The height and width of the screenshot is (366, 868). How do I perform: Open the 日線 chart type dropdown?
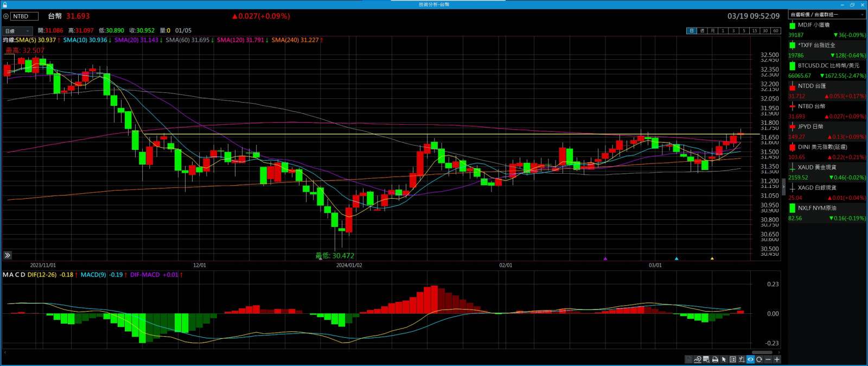click(17, 31)
